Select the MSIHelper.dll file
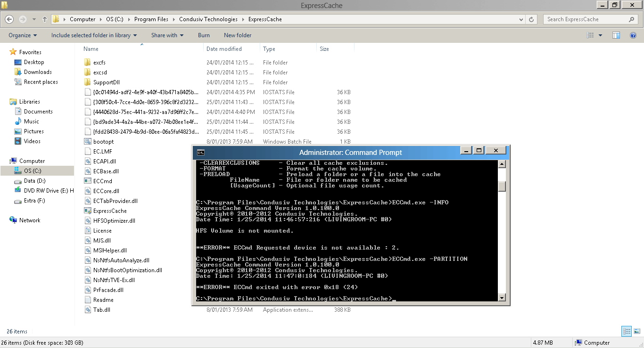 110,251
